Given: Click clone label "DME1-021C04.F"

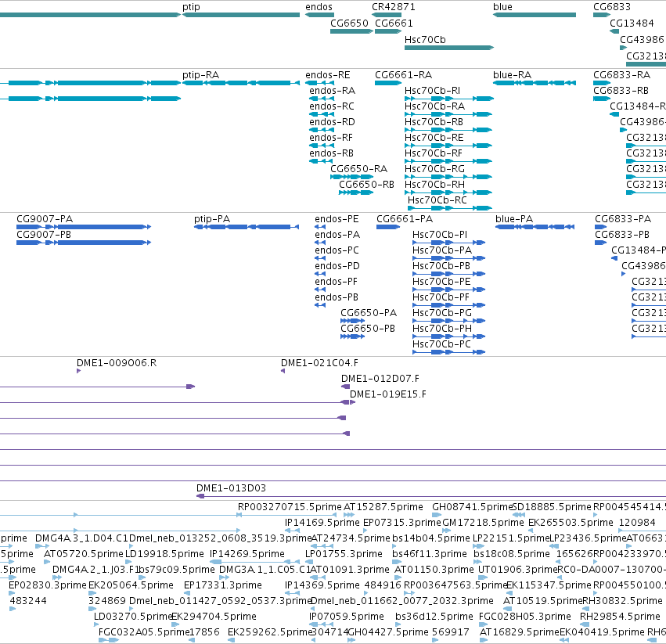Looking at the screenshot, I should click(319, 363).
